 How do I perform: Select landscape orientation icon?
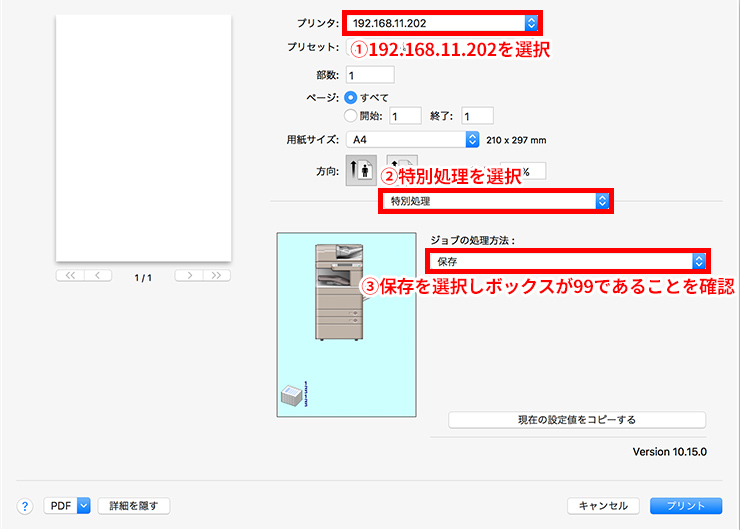[x=402, y=166]
